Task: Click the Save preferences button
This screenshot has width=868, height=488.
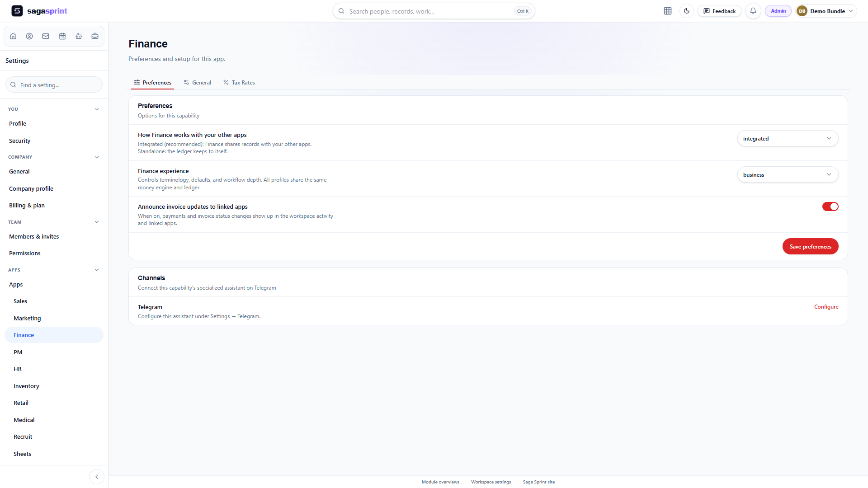Action: (x=810, y=246)
